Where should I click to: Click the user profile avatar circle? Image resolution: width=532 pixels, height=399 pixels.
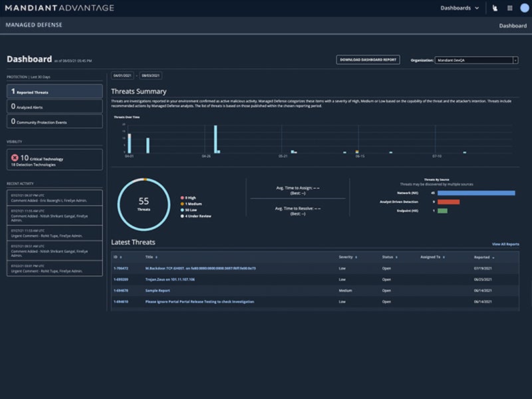(523, 8)
